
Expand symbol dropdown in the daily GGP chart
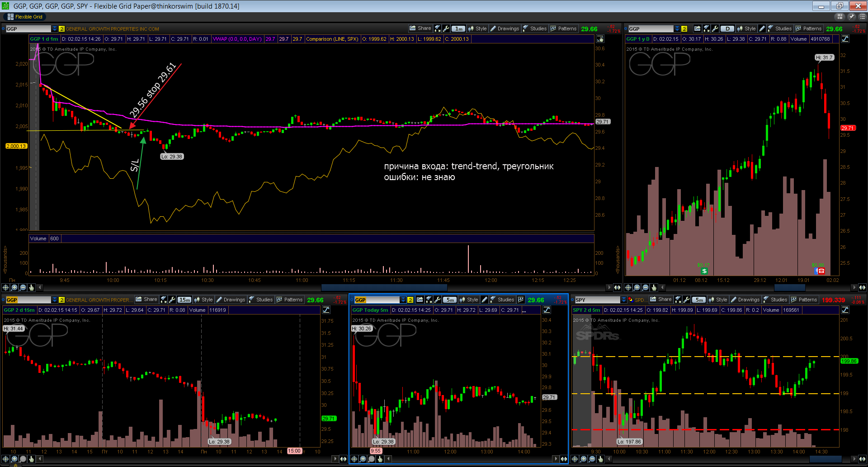click(x=677, y=29)
